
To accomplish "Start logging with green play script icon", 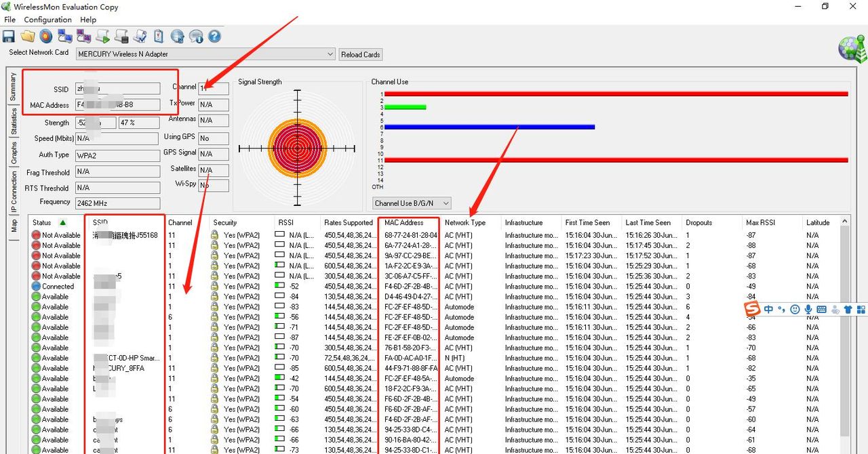I will click(103, 37).
